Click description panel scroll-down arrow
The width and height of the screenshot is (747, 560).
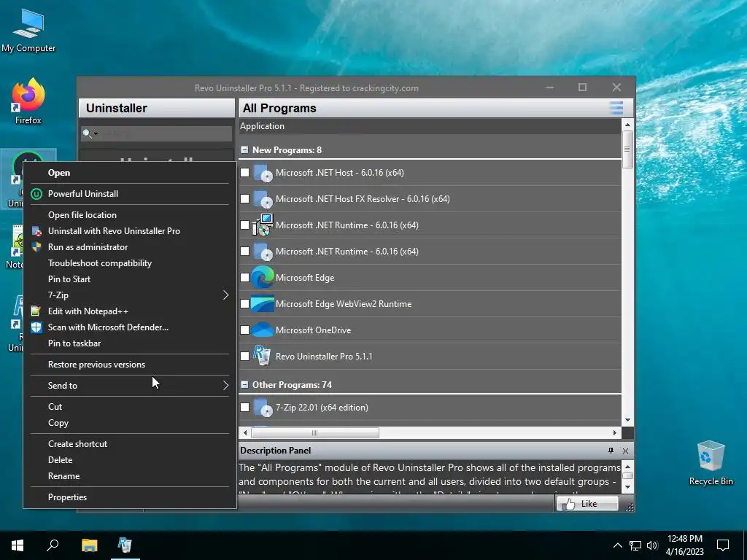pos(627,487)
